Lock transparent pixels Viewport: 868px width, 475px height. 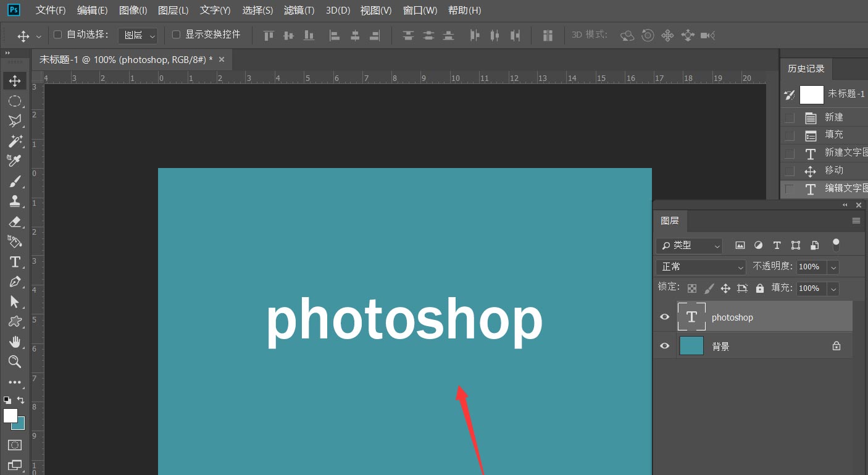(693, 288)
